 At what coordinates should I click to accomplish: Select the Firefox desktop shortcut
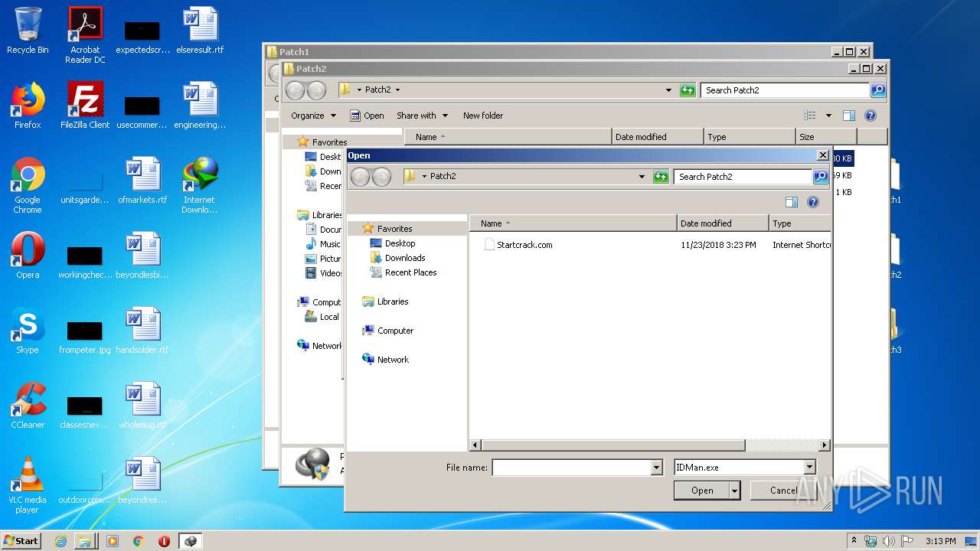28,106
